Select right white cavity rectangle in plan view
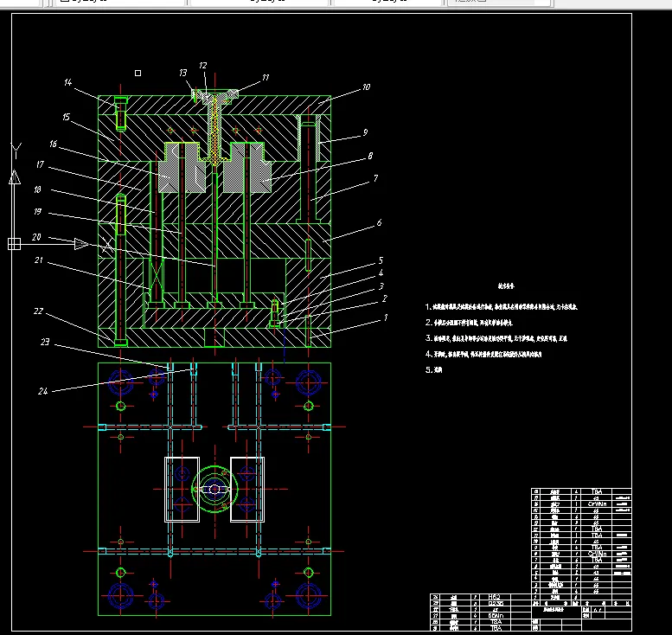The width and height of the screenshot is (672, 635). point(247,490)
